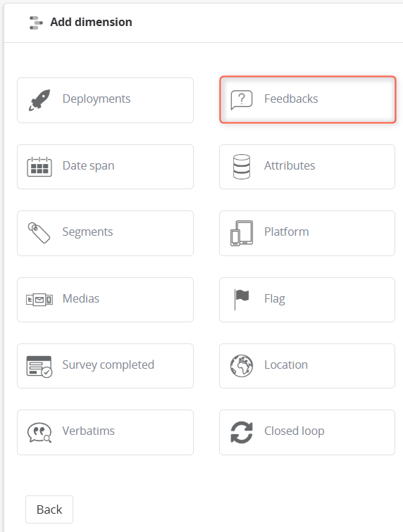Click the Medias channels icon
The image size is (403, 532).
tap(39, 300)
